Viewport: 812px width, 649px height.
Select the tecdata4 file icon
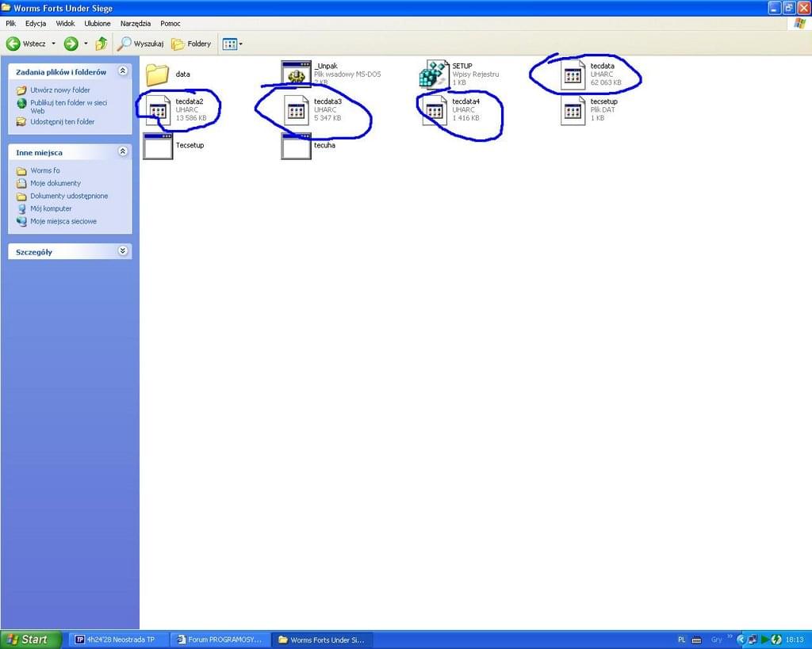(x=434, y=110)
